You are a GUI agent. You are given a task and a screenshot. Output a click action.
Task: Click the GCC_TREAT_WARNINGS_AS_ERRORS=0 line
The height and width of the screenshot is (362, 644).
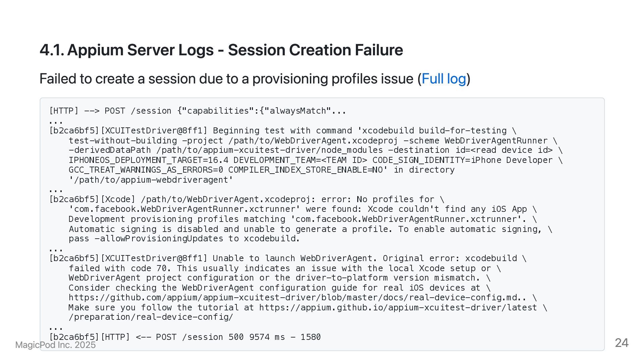[262, 170]
